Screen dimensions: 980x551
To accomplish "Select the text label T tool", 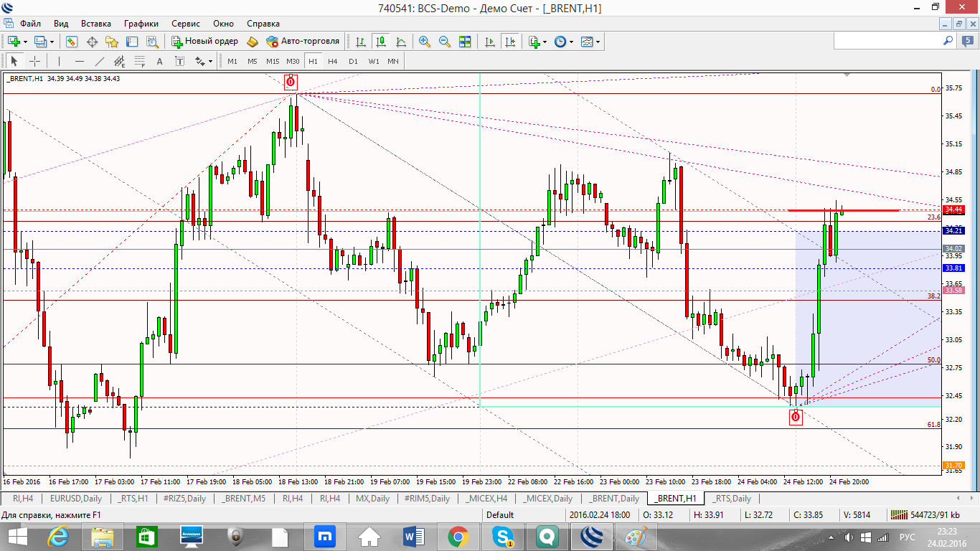I will [x=179, y=61].
